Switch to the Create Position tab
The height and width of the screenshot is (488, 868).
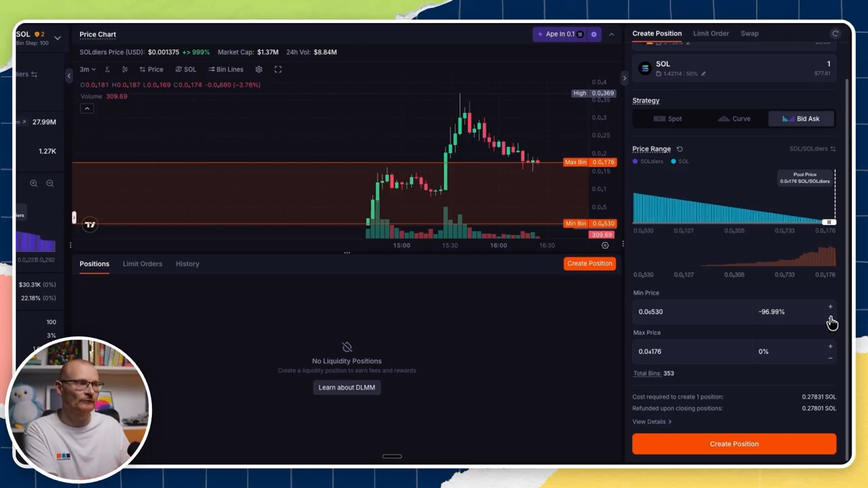[657, 33]
